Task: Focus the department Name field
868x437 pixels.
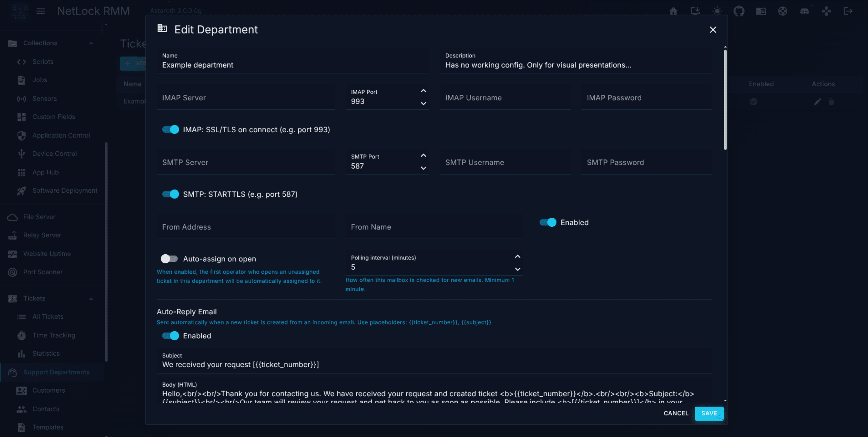Action: (293, 61)
